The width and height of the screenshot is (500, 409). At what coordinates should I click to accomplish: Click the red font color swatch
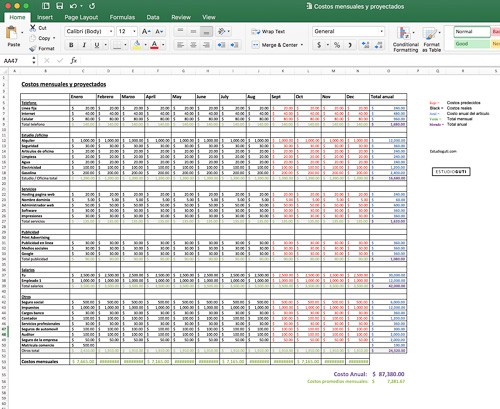pyautogui.click(x=154, y=45)
